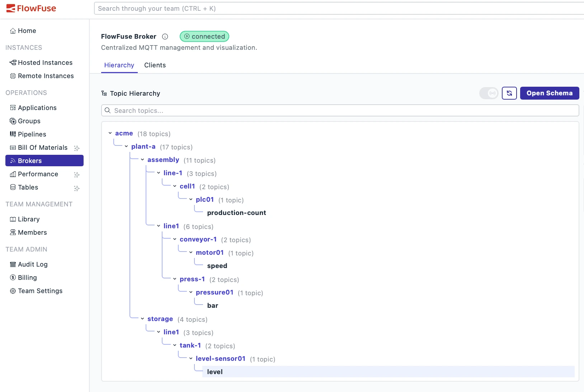Select the highlighted level topic

pos(388,372)
